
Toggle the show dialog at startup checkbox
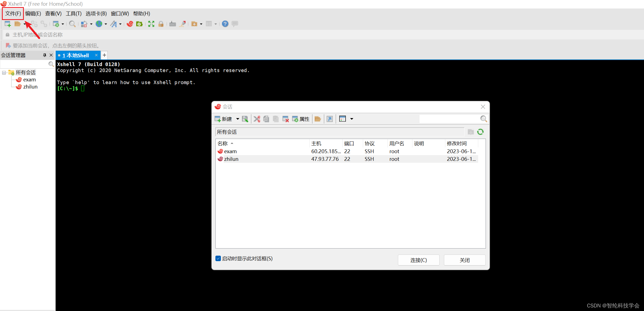tap(218, 258)
